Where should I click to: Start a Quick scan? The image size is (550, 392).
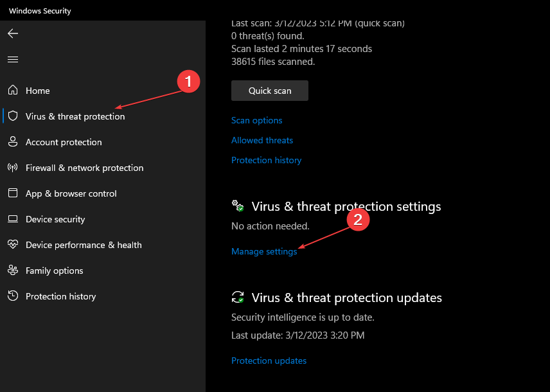(x=270, y=91)
